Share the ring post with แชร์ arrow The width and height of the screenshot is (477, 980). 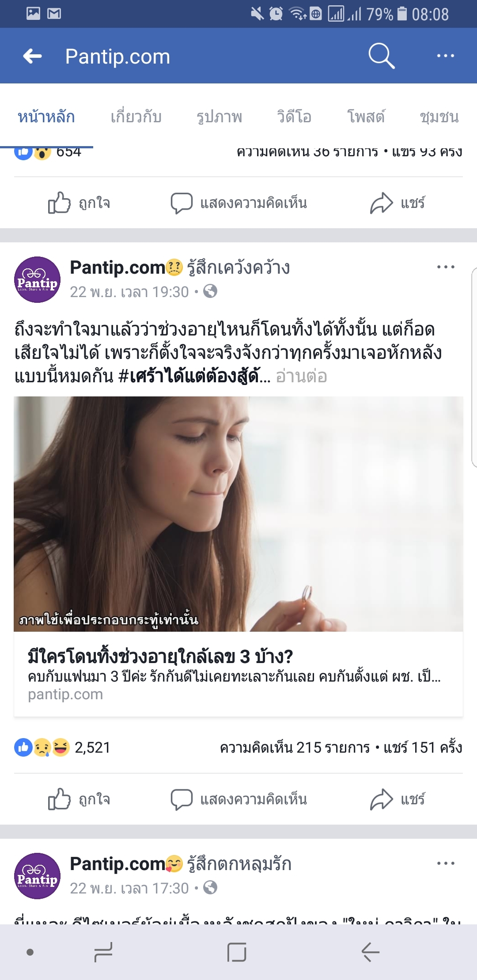pos(397,799)
